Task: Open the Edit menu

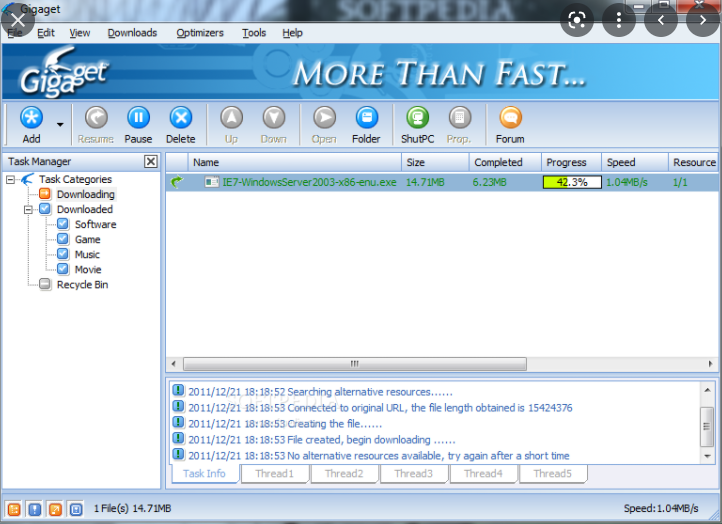Action: (x=46, y=33)
